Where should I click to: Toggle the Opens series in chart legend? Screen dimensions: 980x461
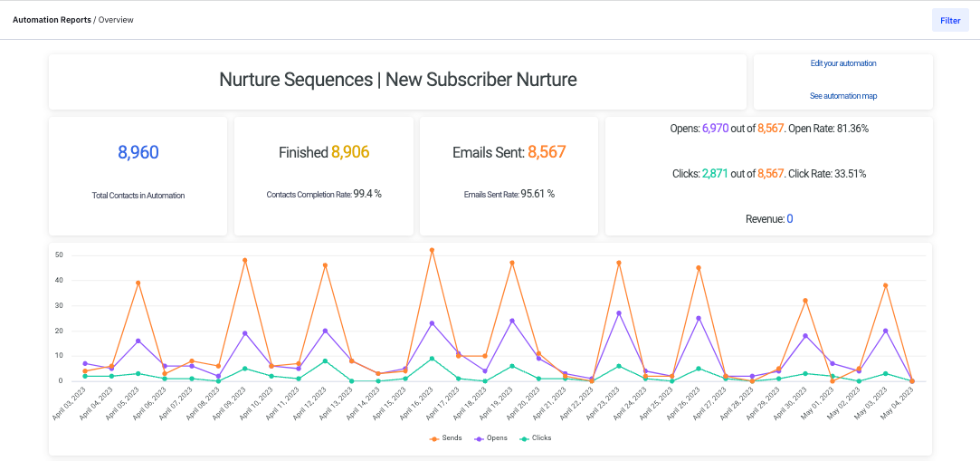(x=490, y=437)
